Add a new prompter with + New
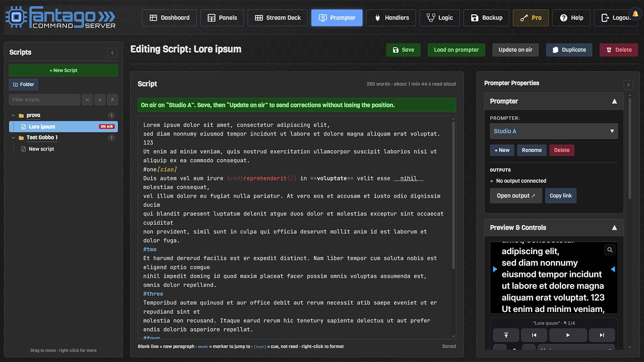644x362 pixels. point(502,150)
